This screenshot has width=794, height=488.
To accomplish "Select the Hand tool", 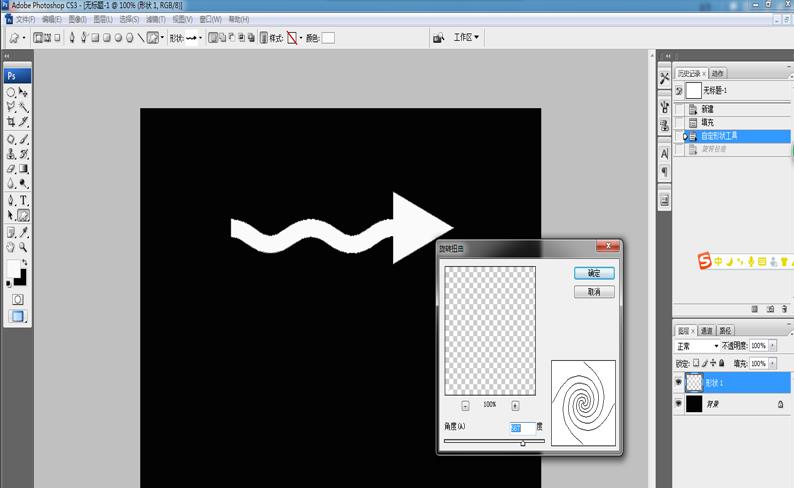I will pyautogui.click(x=11, y=247).
